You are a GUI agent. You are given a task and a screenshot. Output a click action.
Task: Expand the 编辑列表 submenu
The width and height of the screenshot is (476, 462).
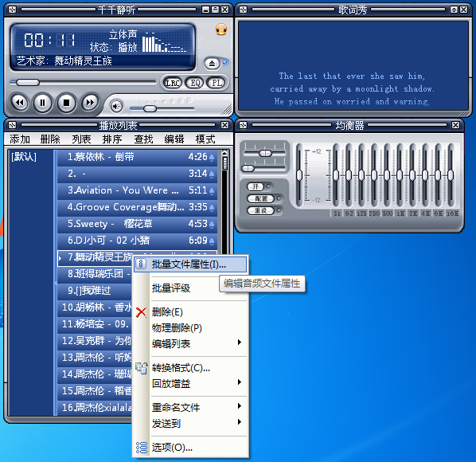pos(190,343)
